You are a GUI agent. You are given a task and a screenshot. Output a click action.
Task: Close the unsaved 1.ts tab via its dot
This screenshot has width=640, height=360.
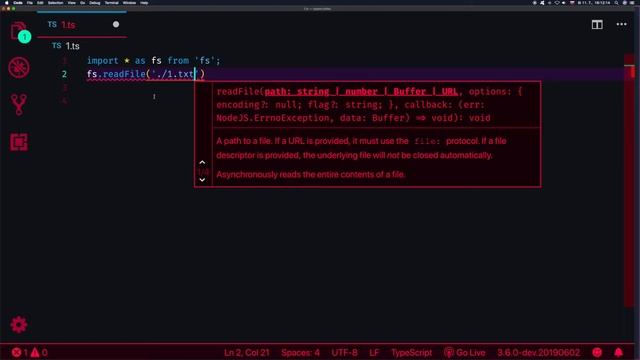pyautogui.click(x=116, y=24)
